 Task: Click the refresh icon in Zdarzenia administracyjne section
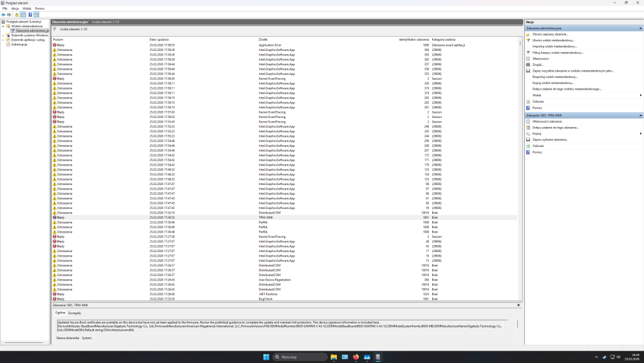pyautogui.click(x=528, y=101)
